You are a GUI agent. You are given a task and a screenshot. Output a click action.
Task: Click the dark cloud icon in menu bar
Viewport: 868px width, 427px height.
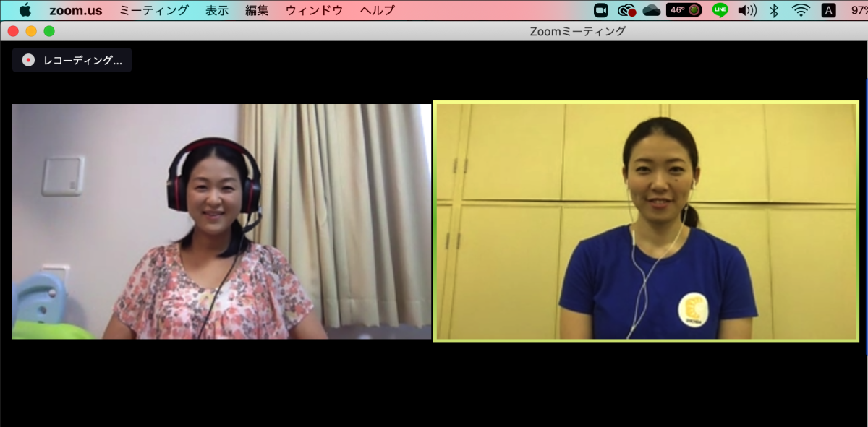tap(651, 10)
